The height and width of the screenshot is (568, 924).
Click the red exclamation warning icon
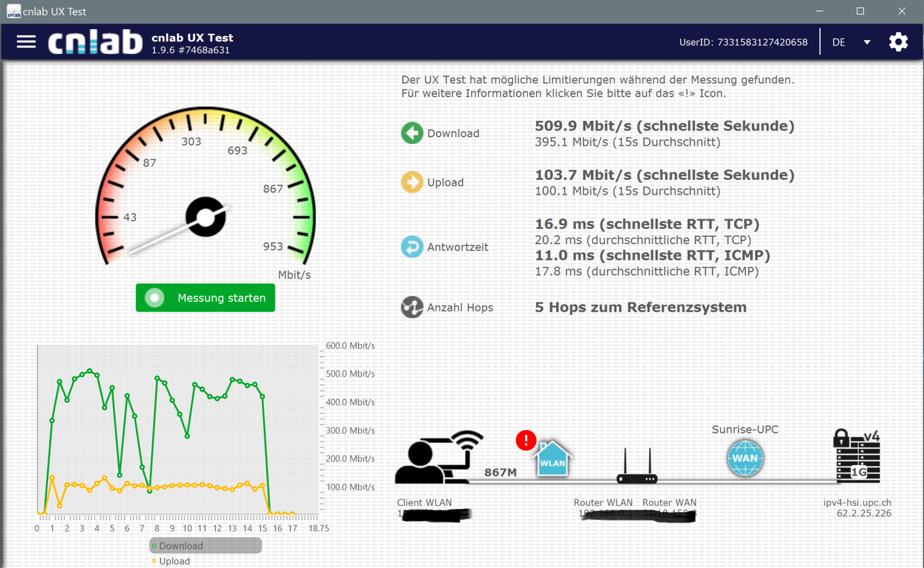point(526,440)
